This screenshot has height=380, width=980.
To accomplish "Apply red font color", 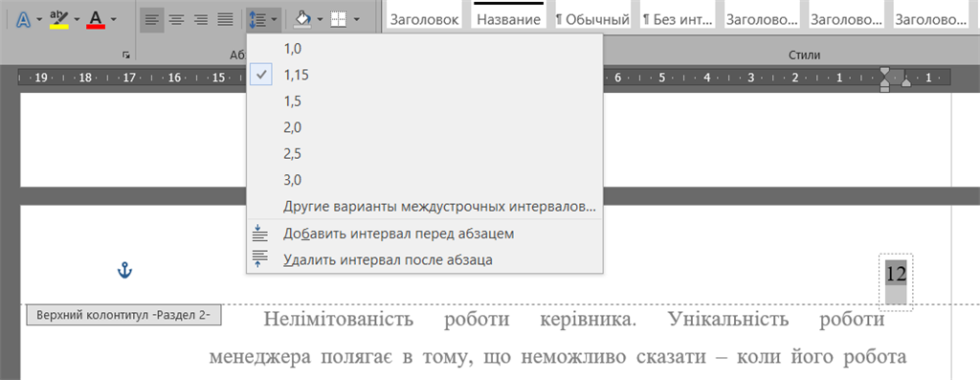I will pos(96,19).
